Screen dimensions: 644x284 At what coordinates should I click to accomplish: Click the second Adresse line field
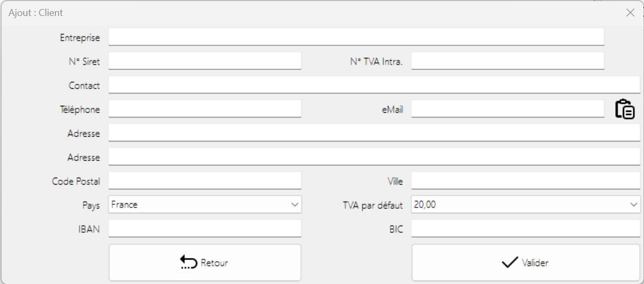pyautogui.click(x=374, y=157)
